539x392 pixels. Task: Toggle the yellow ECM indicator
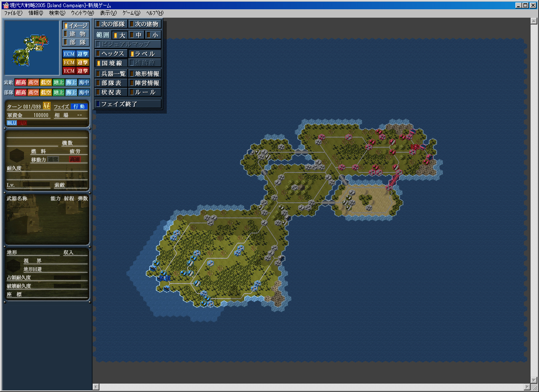pos(69,62)
